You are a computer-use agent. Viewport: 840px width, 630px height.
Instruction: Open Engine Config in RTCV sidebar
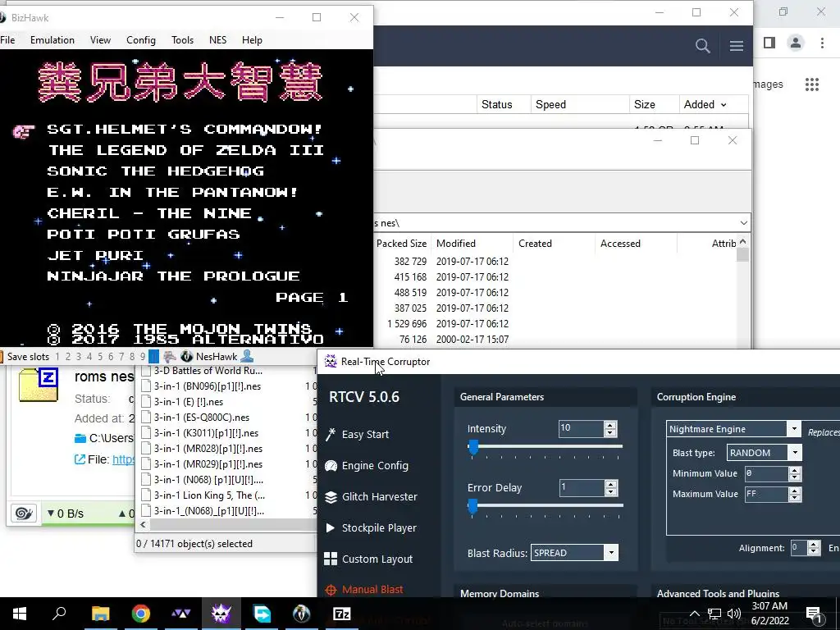click(367, 466)
